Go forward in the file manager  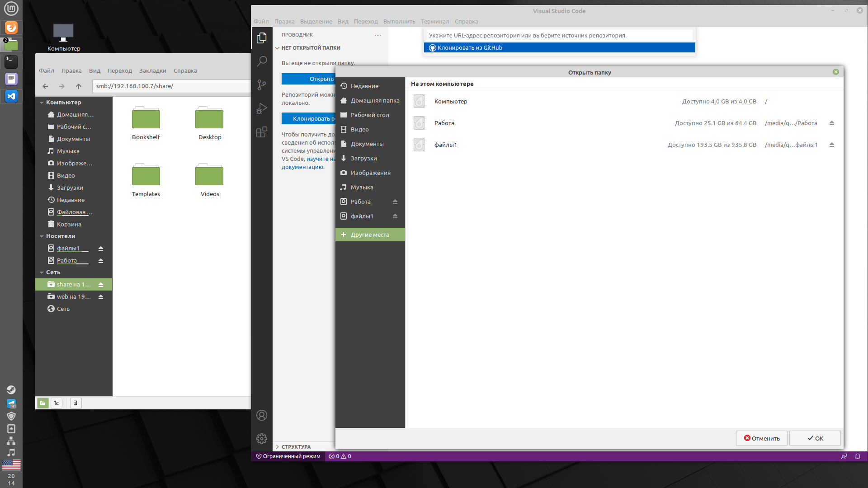pyautogui.click(x=62, y=86)
